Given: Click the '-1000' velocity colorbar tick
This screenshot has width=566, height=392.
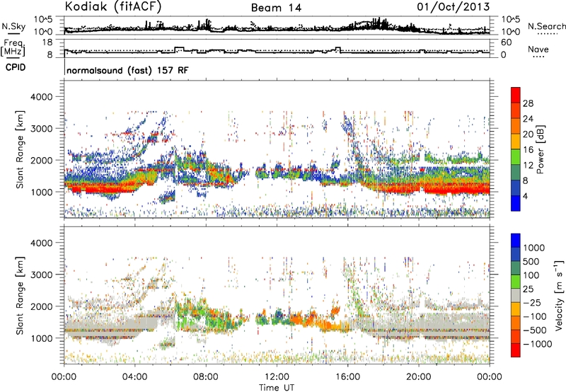Looking at the screenshot, I should [537, 344].
